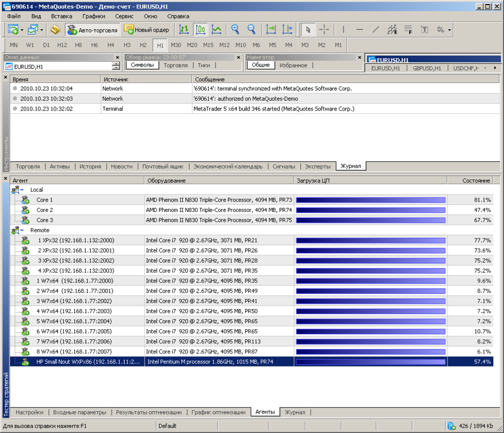Screen dimensions: 504x433
Task: Select the equidistant channel tool
Action: [392, 30]
